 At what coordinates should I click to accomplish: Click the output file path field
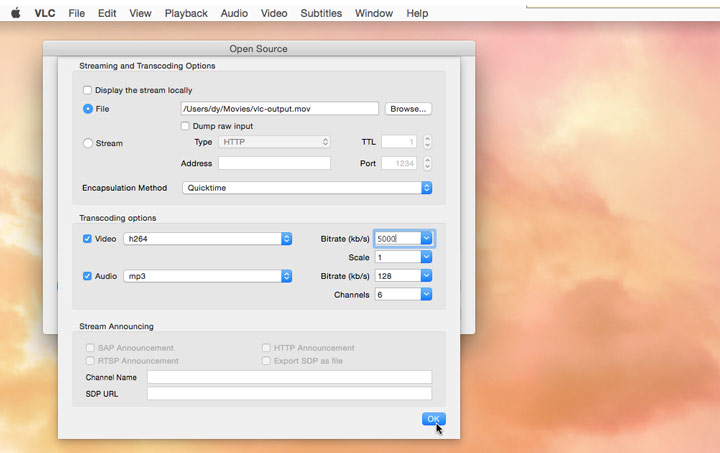pyautogui.click(x=280, y=109)
